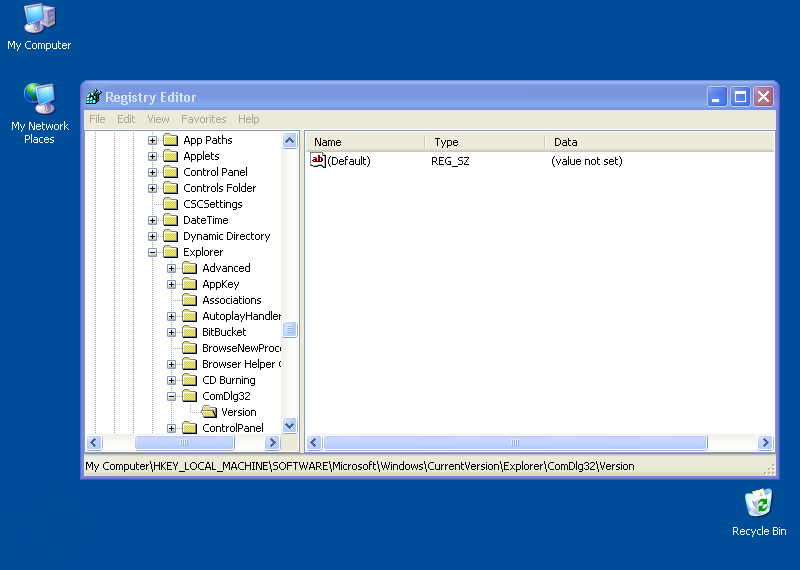Image resolution: width=800 pixels, height=570 pixels.
Task: Click the Explorer folder icon
Action: point(170,252)
